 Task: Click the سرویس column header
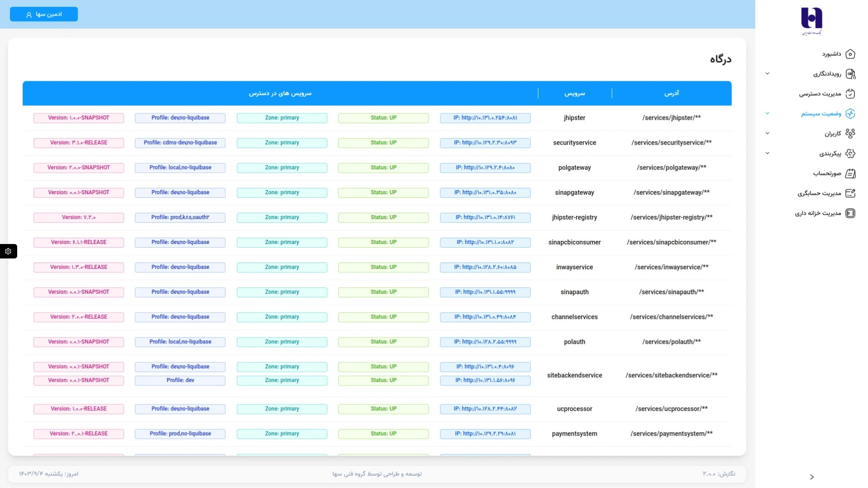[x=574, y=94]
